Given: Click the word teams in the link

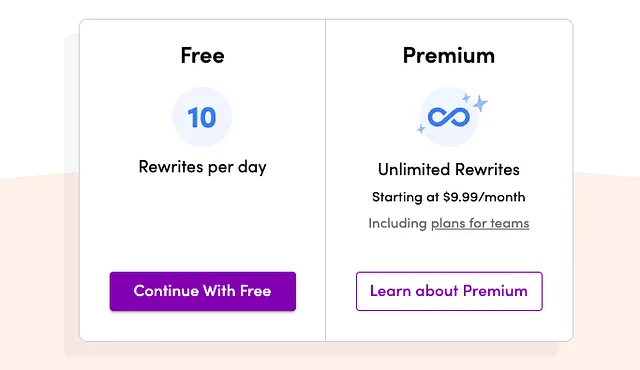Looking at the screenshot, I should pos(510,223).
